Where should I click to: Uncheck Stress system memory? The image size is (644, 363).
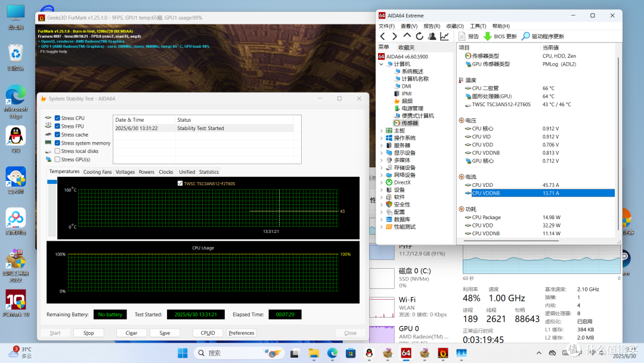pyautogui.click(x=57, y=143)
